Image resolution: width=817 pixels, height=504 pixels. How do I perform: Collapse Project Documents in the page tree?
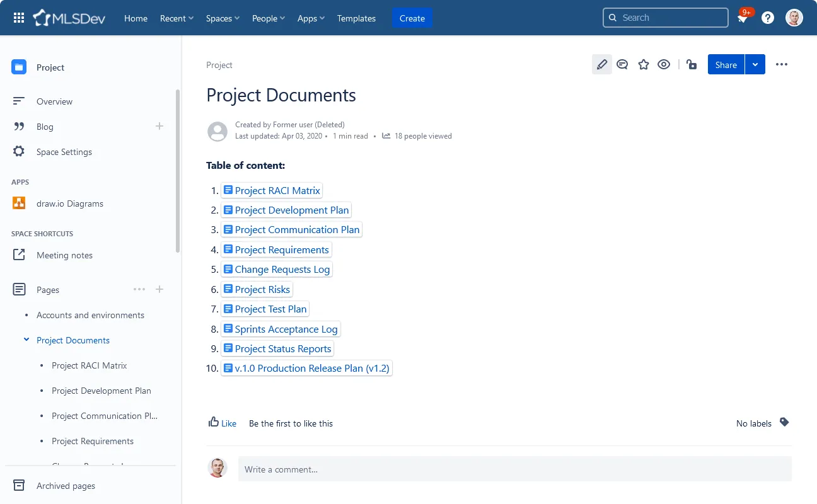pyautogui.click(x=26, y=340)
